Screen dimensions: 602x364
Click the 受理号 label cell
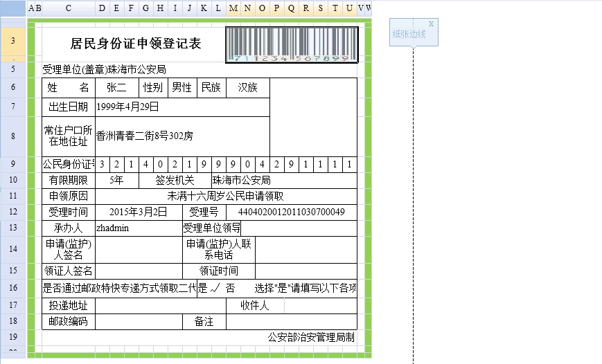204,212
